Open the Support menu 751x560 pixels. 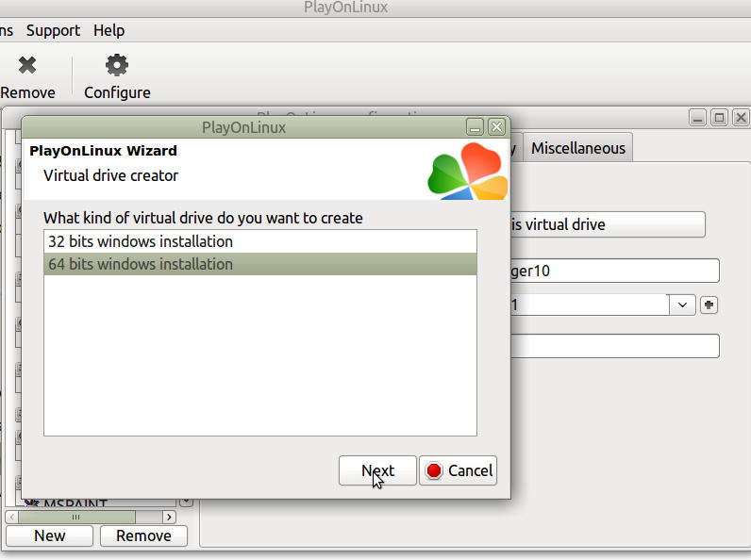(x=53, y=30)
